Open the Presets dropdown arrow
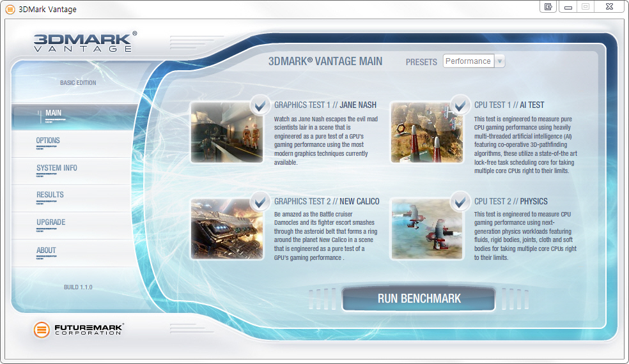This screenshot has width=629, height=364. coord(499,61)
